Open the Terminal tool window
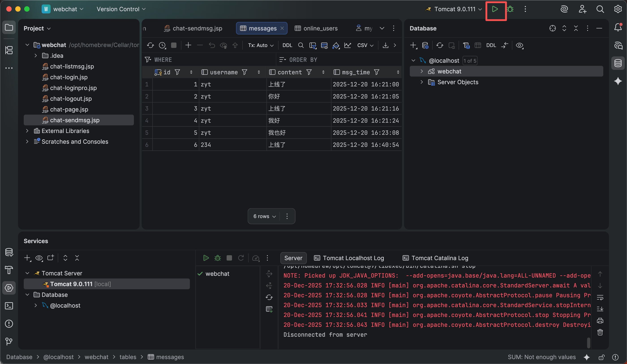Image resolution: width=627 pixels, height=364 pixels. pos(9,306)
